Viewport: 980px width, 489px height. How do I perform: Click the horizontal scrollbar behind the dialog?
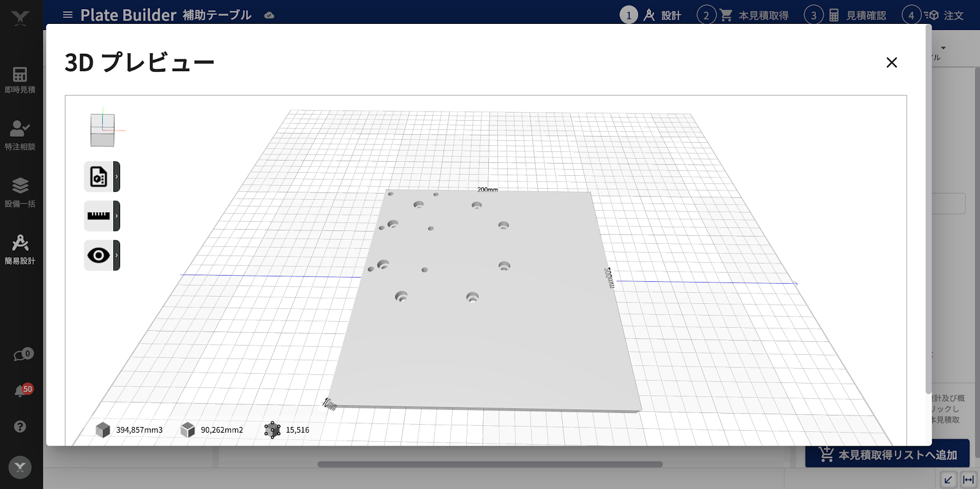pos(490,464)
